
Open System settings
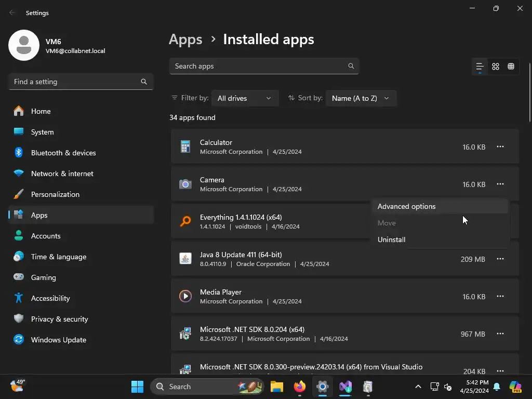81,132
